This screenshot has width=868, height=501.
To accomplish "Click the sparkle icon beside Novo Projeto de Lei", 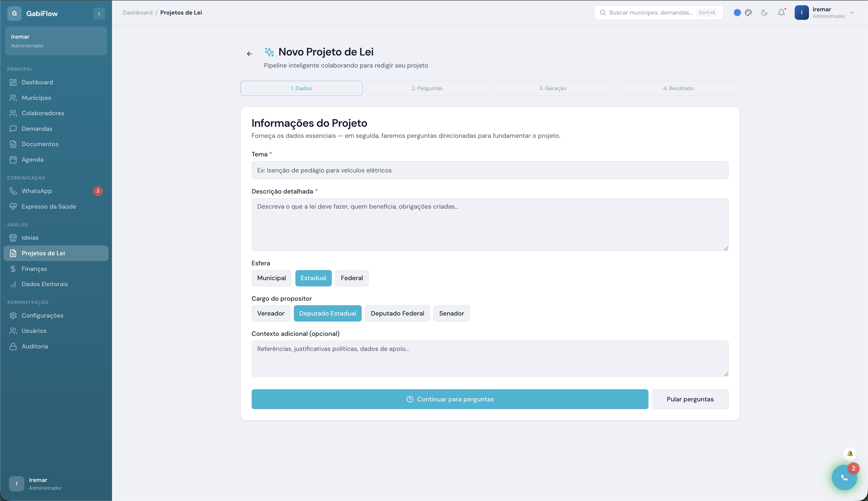I will click(269, 52).
